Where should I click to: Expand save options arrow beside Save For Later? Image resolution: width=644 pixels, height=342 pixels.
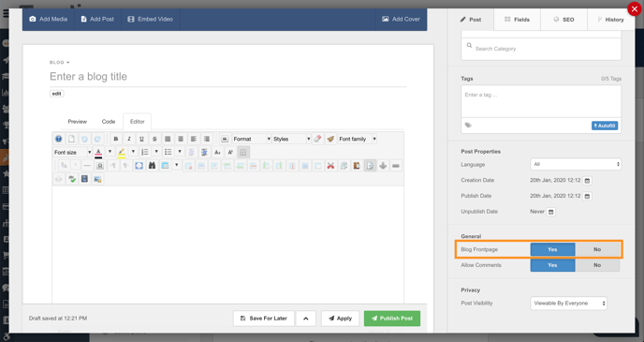coord(305,319)
